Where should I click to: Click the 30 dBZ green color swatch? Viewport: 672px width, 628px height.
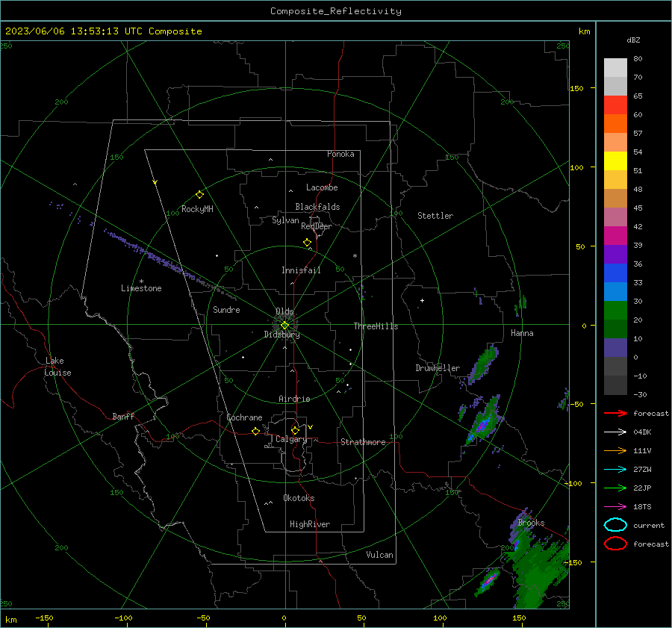[615, 311]
